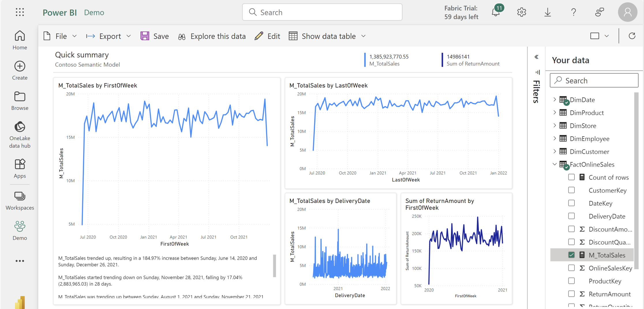Viewport: 644px width, 309px height.
Task: Tick the Count of rows checkbox
Action: tap(571, 177)
